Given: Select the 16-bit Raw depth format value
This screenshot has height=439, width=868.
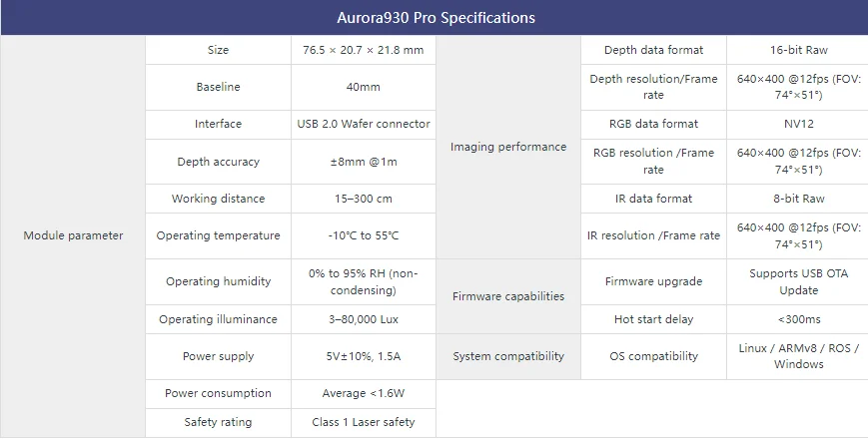Looking at the screenshot, I should point(798,50).
